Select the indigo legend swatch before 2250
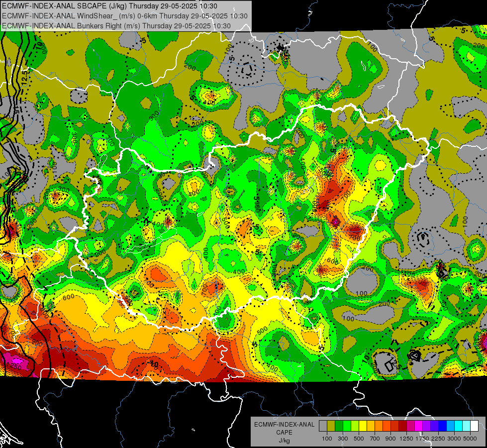This screenshot has height=448, width=487. click(x=434, y=426)
